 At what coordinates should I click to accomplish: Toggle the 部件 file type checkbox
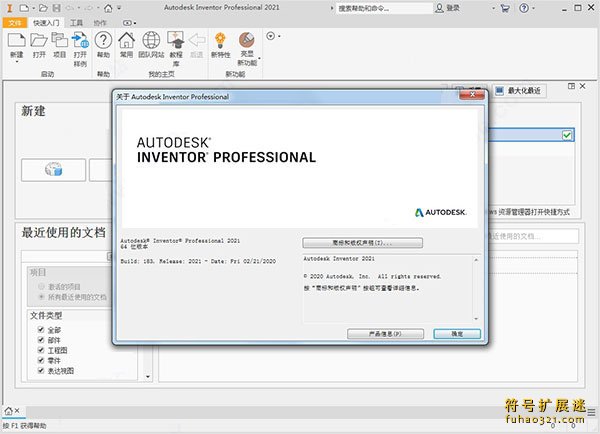tap(41, 339)
